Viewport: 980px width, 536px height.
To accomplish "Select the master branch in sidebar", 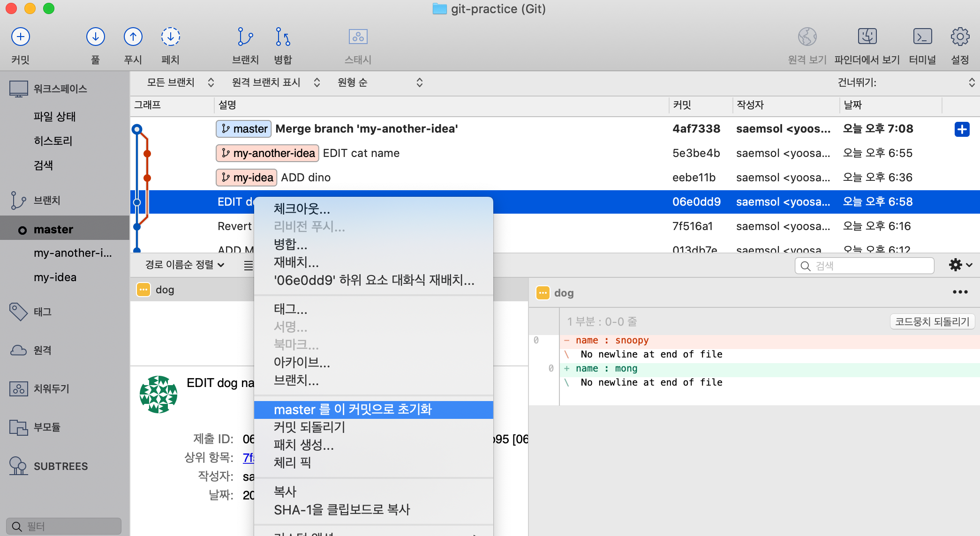I will pyautogui.click(x=65, y=229).
